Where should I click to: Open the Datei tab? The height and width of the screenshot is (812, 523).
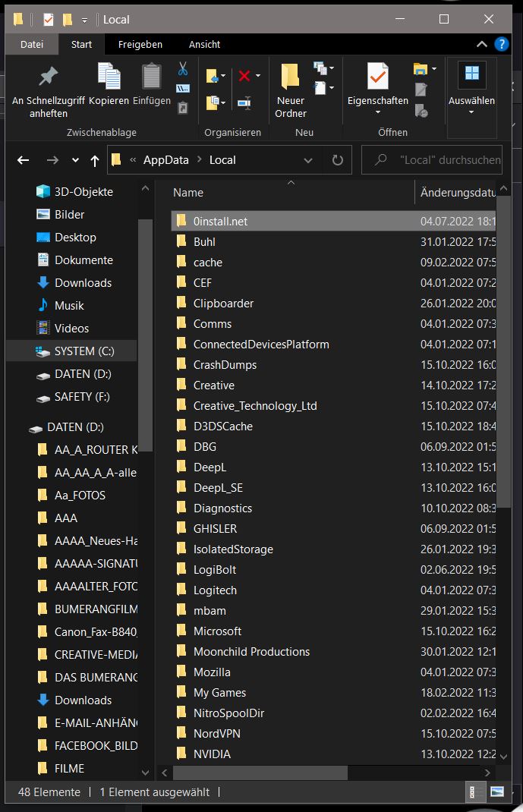32,45
